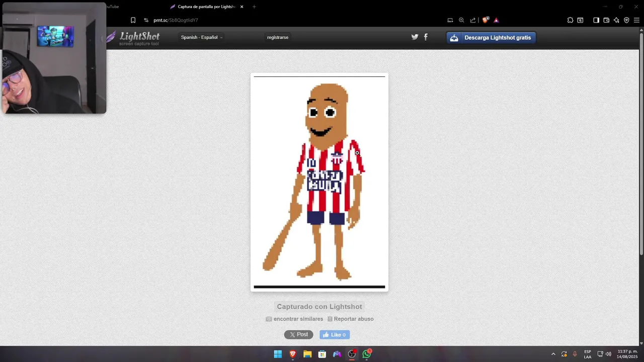The width and height of the screenshot is (644, 362).
Task: Open Brave Rewards triangle icon
Action: [496, 20]
